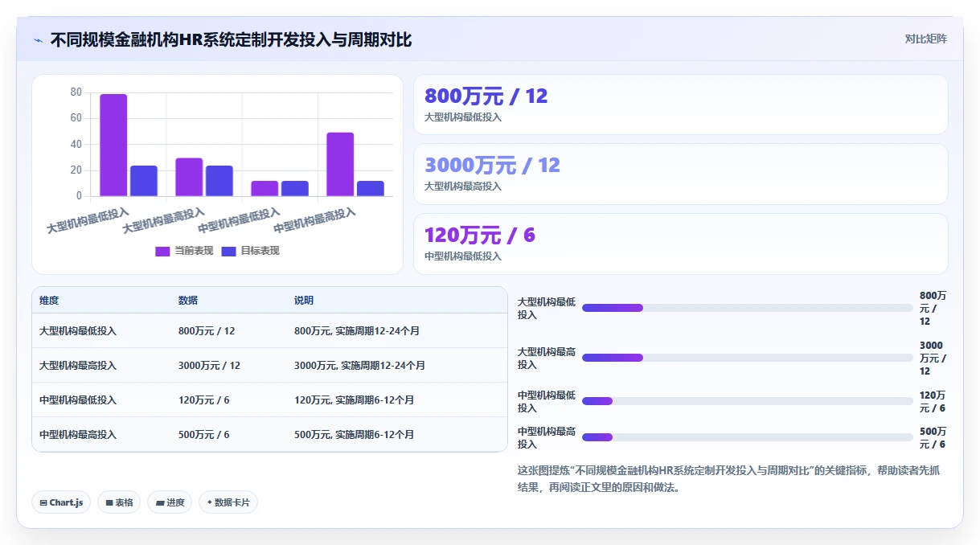
Task: Click the 500万元 / 6 progress value
Action: tap(933, 437)
